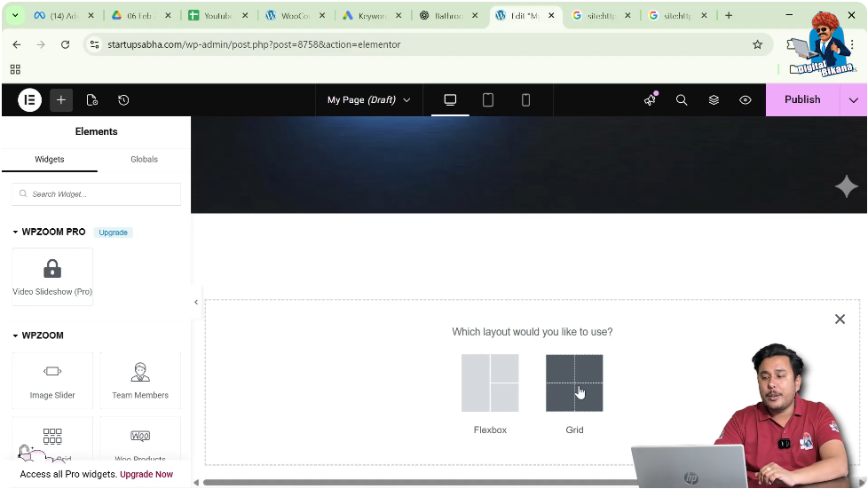Switch to the Widgets tab
This screenshot has height=489, width=868.
pos(50,160)
